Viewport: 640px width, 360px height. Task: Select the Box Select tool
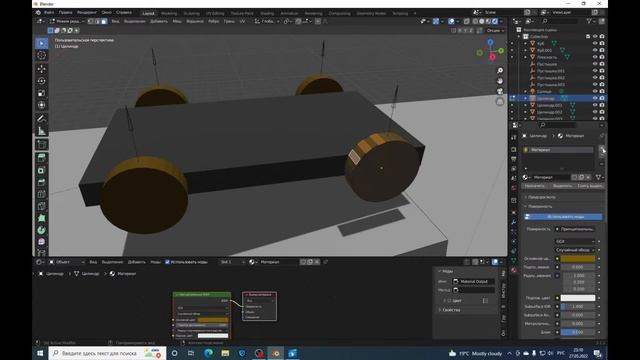(42, 43)
